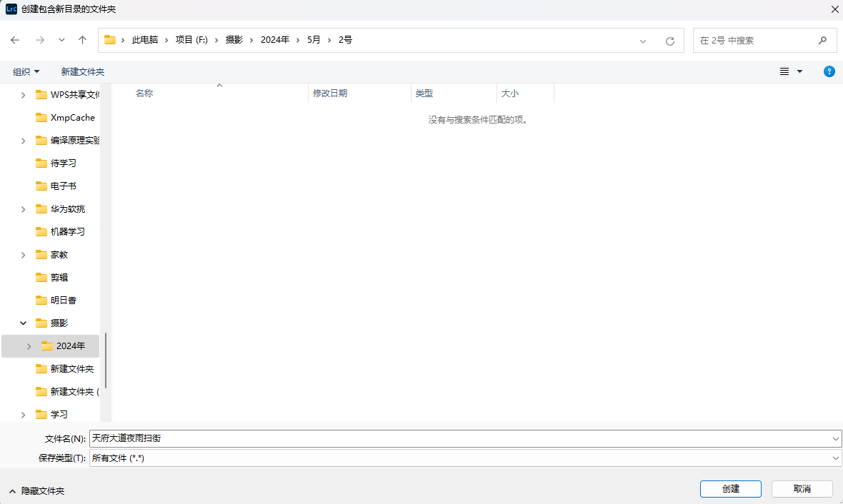Refresh the folder view

click(x=669, y=40)
